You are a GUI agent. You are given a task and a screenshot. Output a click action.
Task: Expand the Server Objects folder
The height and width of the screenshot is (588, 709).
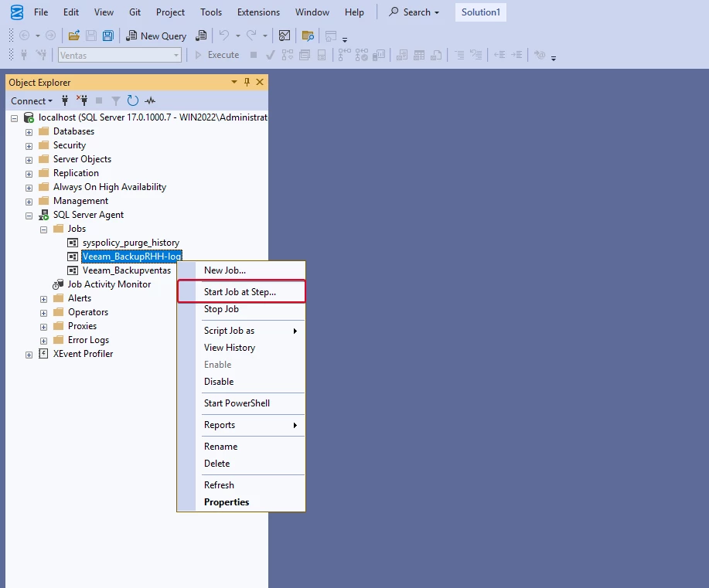point(29,160)
